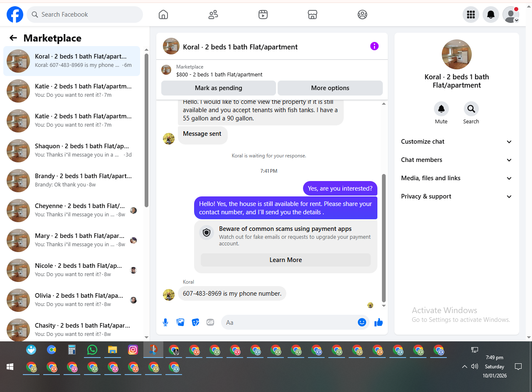
Task: Open Calculator from the taskbar
Action: (x=71, y=350)
